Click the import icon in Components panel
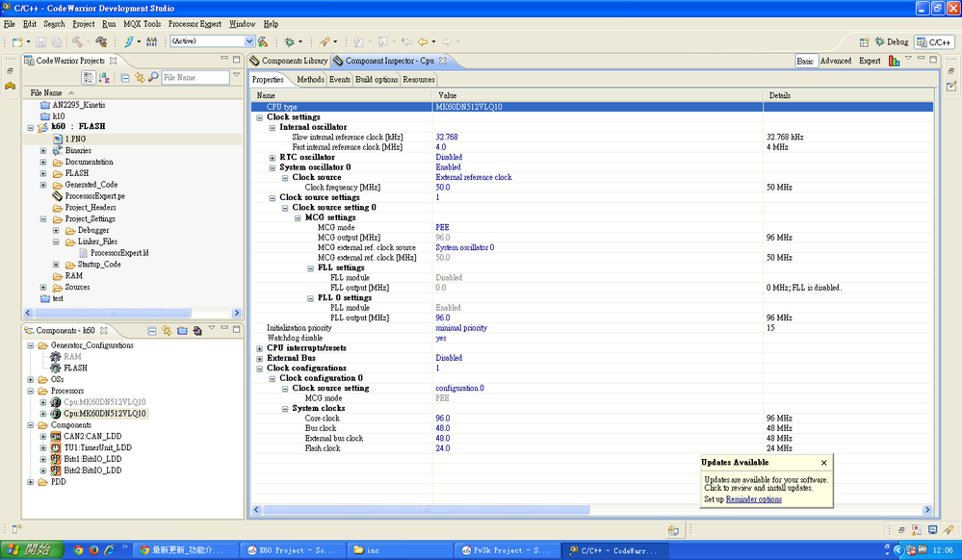This screenshot has height=560, width=962. click(x=197, y=331)
